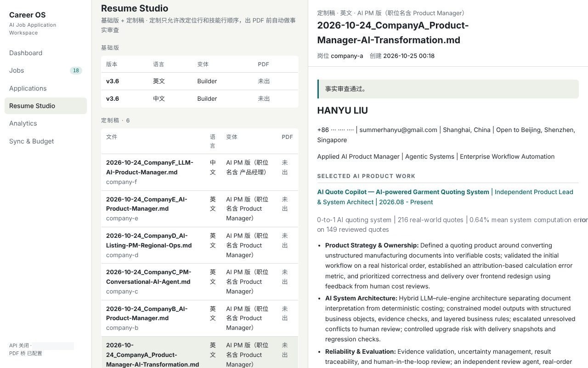Click the Jobs count badge 18
Viewport: 588px width, 368px height.
[x=76, y=70]
